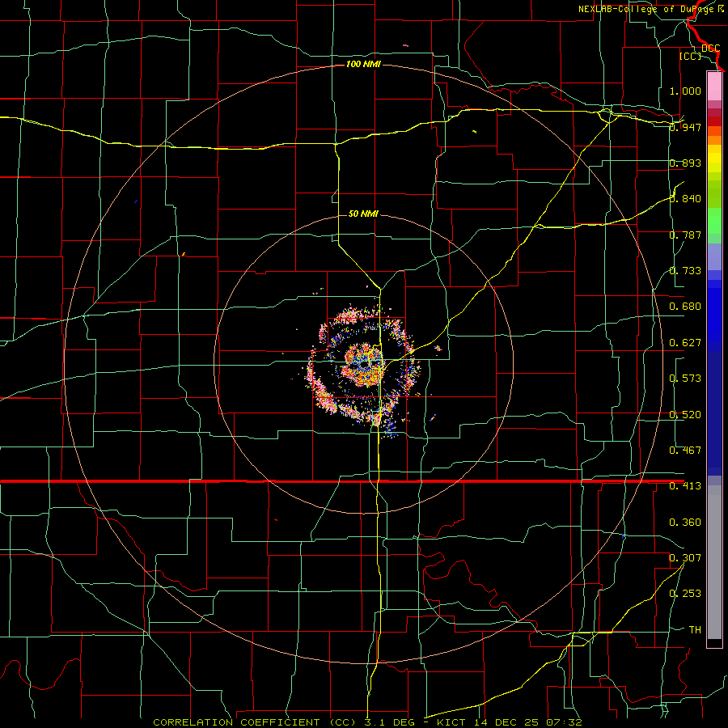Click the 1.000 value on the color scale
The image size is (728, 728).
tap(685, 91)
